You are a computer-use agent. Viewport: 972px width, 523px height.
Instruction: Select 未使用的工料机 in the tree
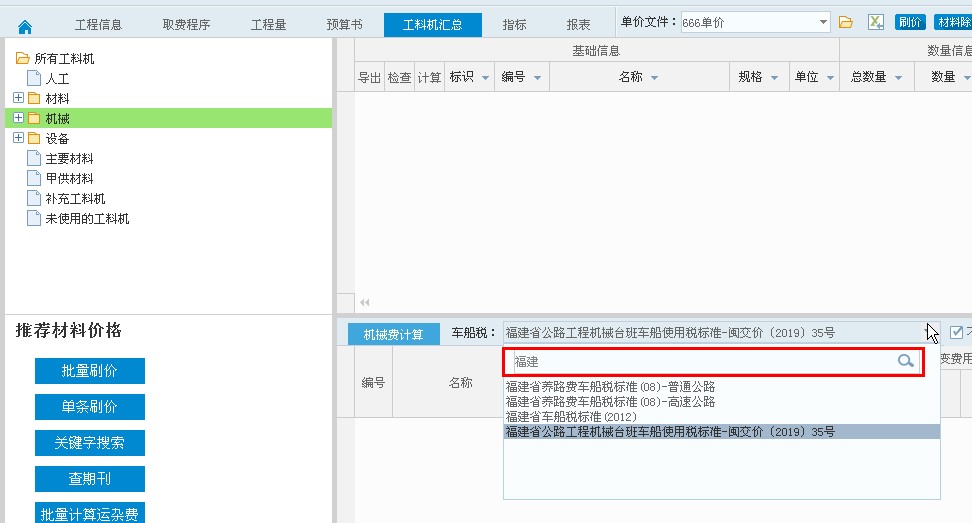87,218
